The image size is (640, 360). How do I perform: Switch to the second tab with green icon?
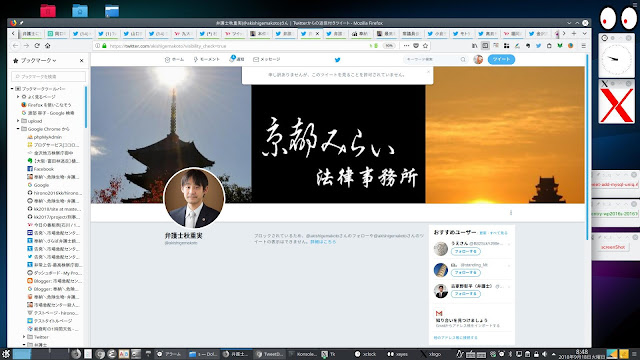point(57,34)
